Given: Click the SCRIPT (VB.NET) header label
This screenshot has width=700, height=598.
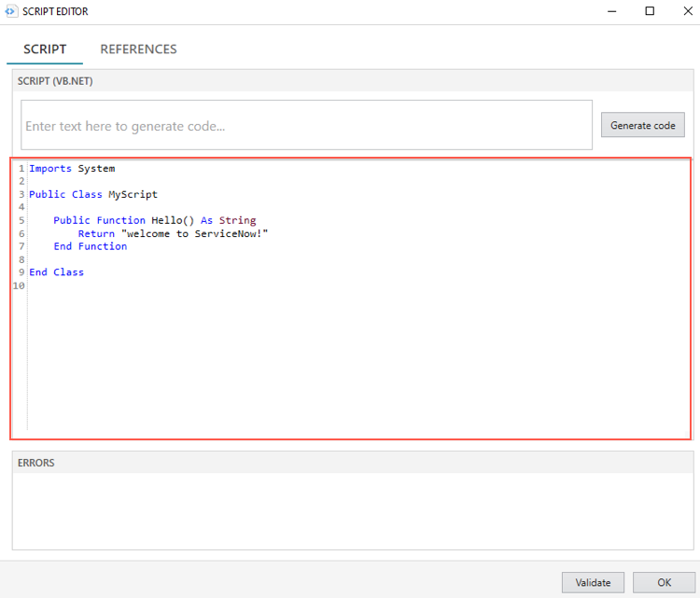Looking at the screenshot, I should [55, 81].
